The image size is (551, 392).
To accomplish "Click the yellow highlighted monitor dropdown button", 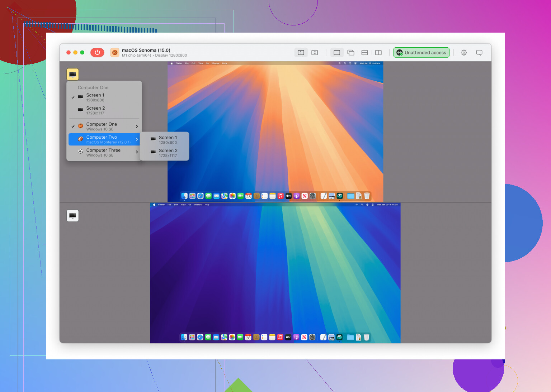I will (73, 74).
